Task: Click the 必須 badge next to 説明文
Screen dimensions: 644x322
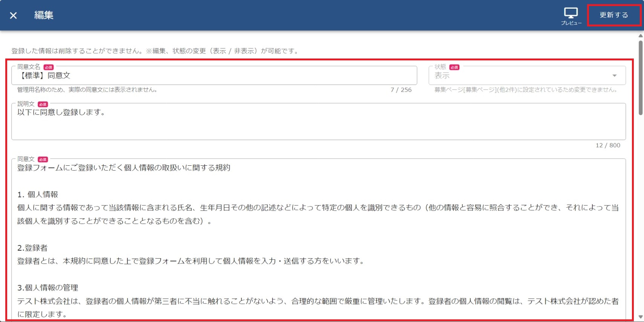Action: point(43,104)
